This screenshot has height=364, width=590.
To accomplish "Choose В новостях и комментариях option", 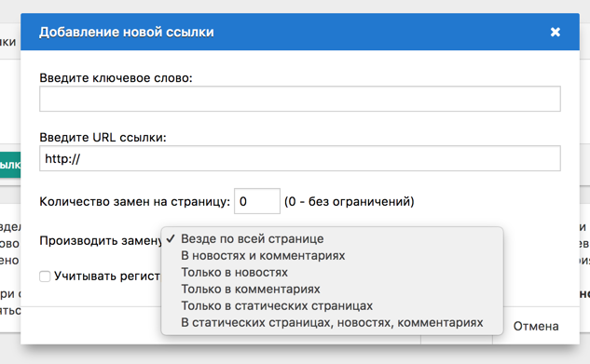I will pos(332,256).
